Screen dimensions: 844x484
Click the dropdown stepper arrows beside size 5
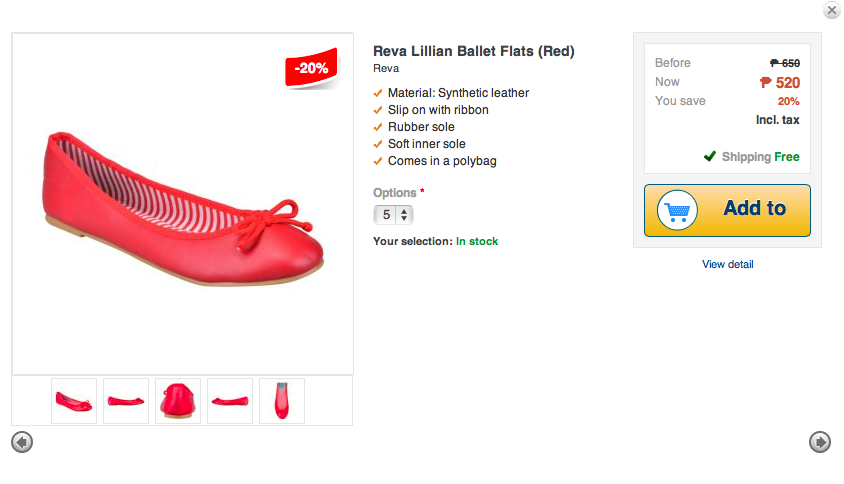(x=404, y=215)
